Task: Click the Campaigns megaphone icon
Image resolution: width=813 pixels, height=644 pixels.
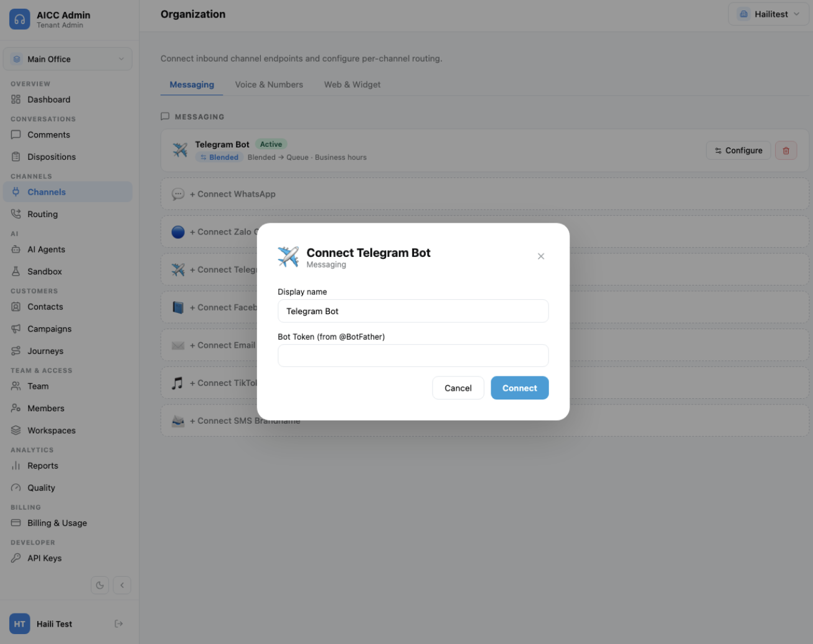Action: pyautogui.click(x=16, y=329)
